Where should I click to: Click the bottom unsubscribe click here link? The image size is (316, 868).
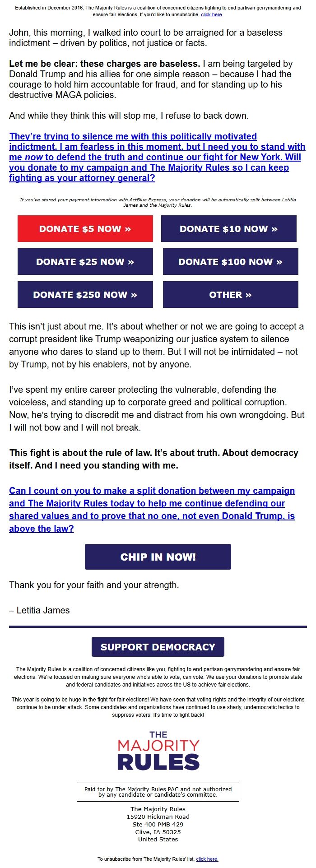click(207, 859)
